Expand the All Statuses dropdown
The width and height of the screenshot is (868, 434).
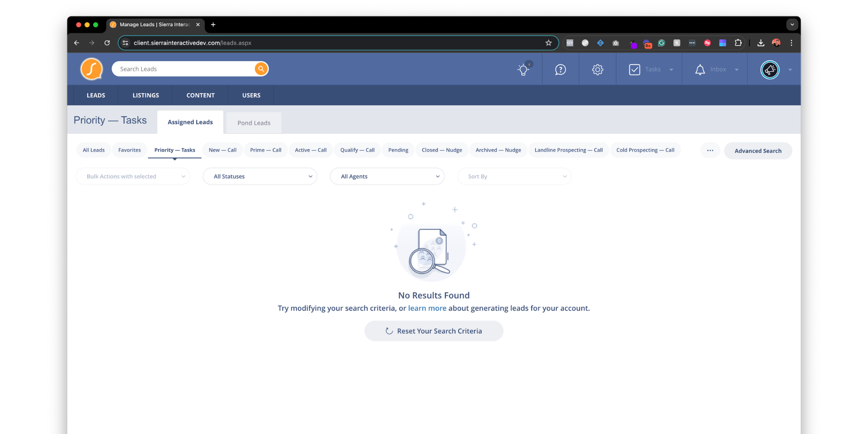point(260,176)
